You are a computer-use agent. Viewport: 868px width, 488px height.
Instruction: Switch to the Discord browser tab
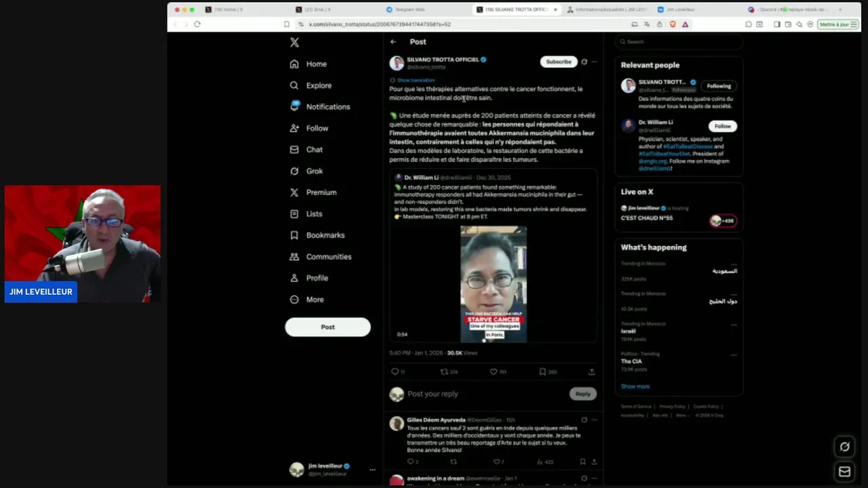point(791,9)
